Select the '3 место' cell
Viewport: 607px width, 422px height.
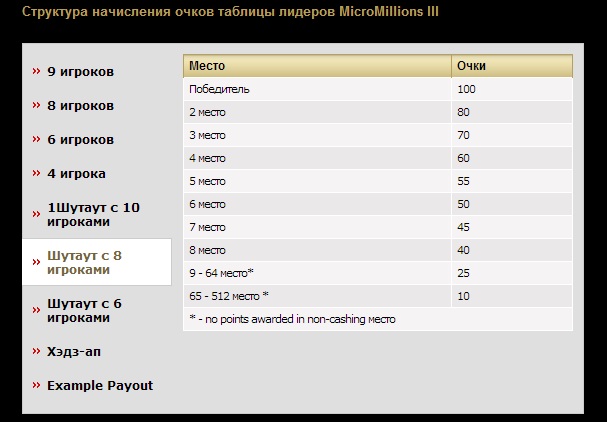[317, 135]
